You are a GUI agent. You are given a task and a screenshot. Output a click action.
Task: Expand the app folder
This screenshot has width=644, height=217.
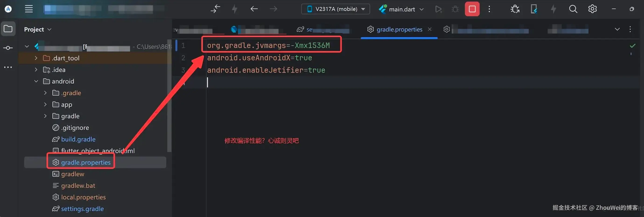tap(45, 105)
